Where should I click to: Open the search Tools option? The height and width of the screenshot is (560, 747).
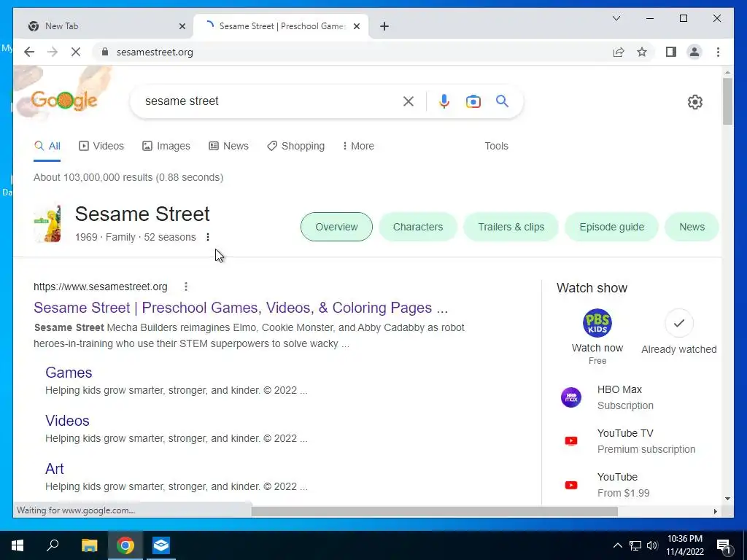pos(496,146)
